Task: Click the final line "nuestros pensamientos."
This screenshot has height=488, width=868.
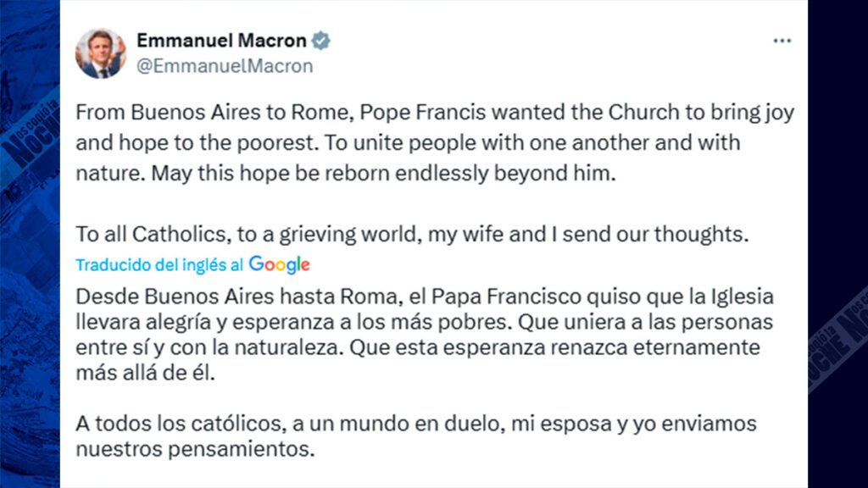Action: point(196,449)
